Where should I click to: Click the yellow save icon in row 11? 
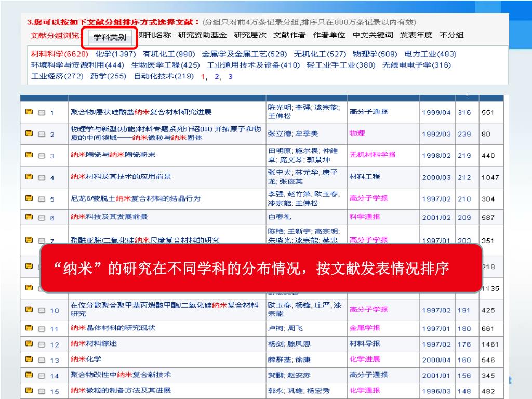tap(29, 328)
